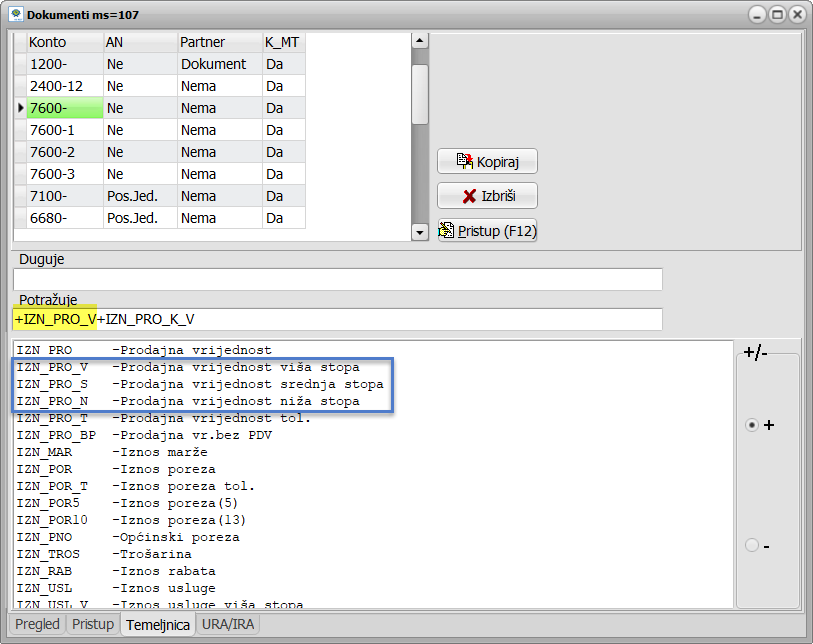Switch to the URA/IRA tab

click(x=226, y=625)
